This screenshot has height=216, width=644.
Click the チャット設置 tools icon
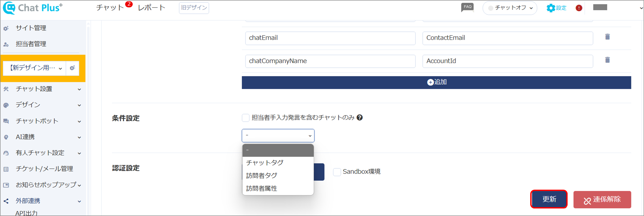(6, 89)
